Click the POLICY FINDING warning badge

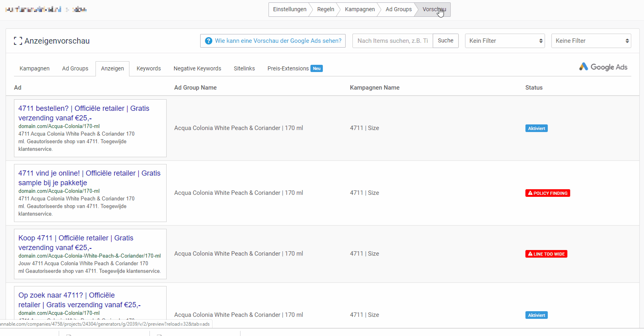tap(548, 193)
